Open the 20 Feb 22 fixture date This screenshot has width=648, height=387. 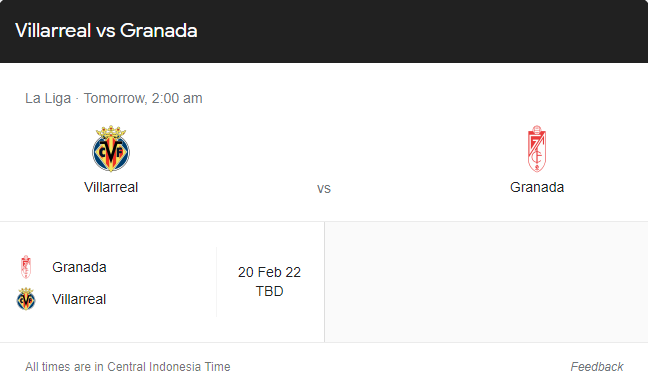tap(269, 272)
